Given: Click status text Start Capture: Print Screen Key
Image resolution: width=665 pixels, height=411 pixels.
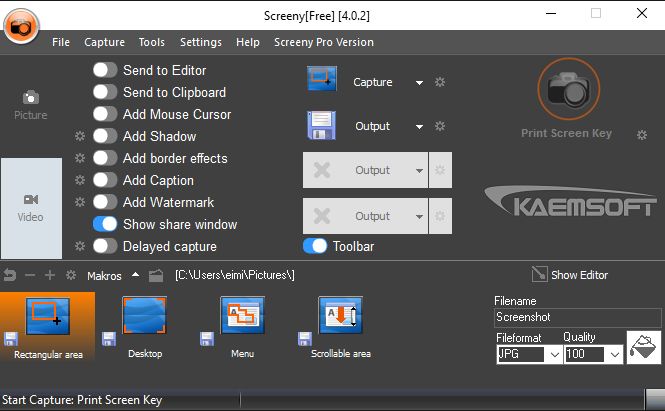Looking at the screenshot, I should click(82, 400).
